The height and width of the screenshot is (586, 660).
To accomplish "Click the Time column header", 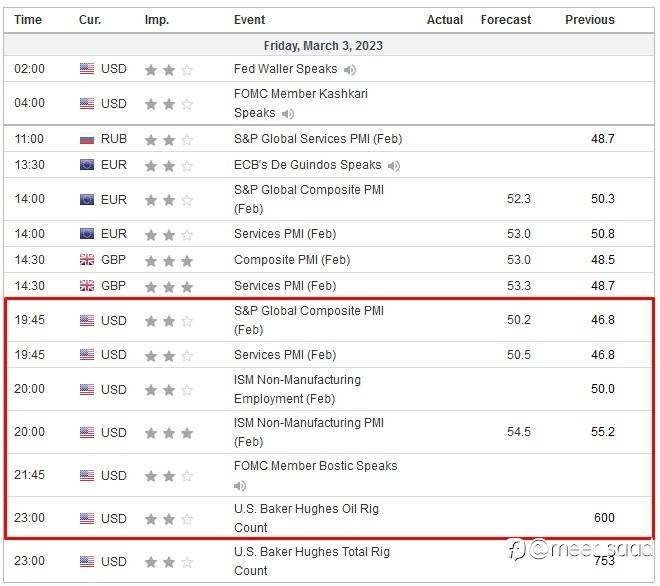I will (28, 20).
